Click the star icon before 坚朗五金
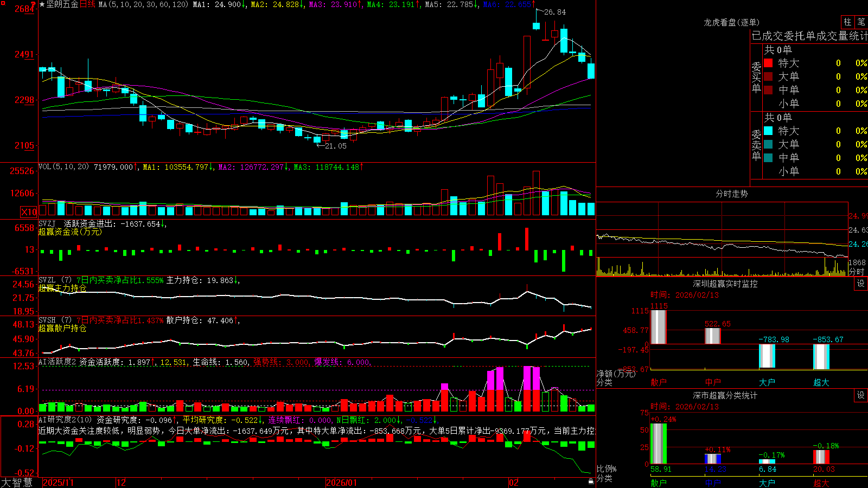The height and width of the screenshot is (488, 868). click(x=42, y=4)
